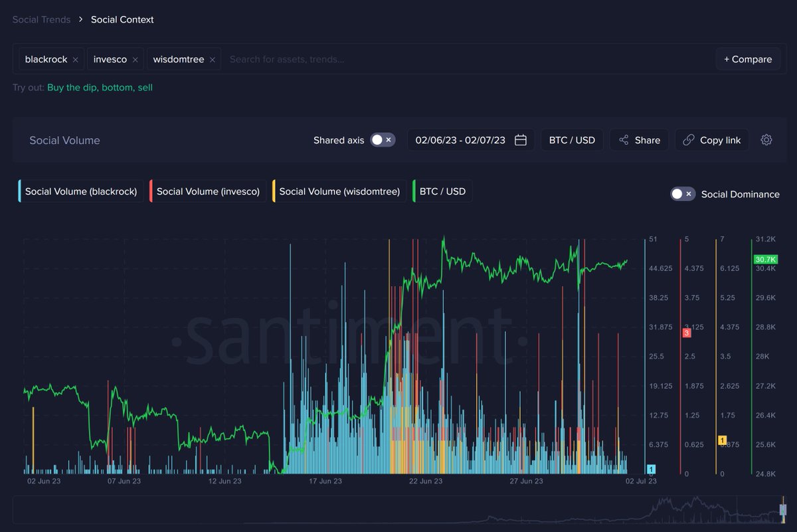Open the BTC / USD price selector
The image size is (797, 532).
(x=572, y=140)
